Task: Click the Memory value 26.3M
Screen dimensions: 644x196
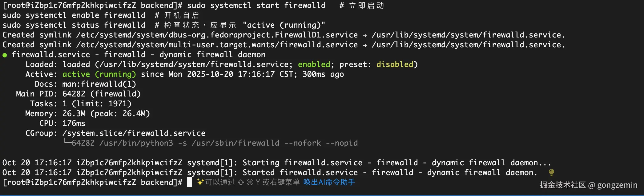Action: point(74,114)
